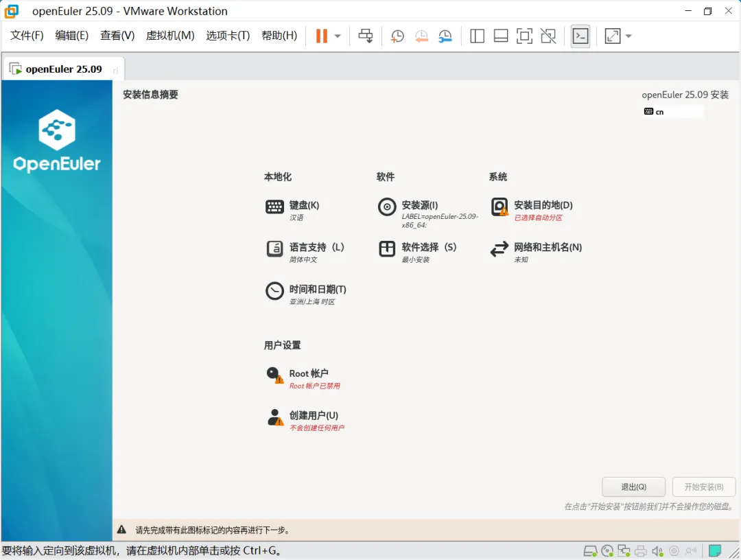Click the OpenEuler logo in sidebar
The image size is (741, 560).
57,141
